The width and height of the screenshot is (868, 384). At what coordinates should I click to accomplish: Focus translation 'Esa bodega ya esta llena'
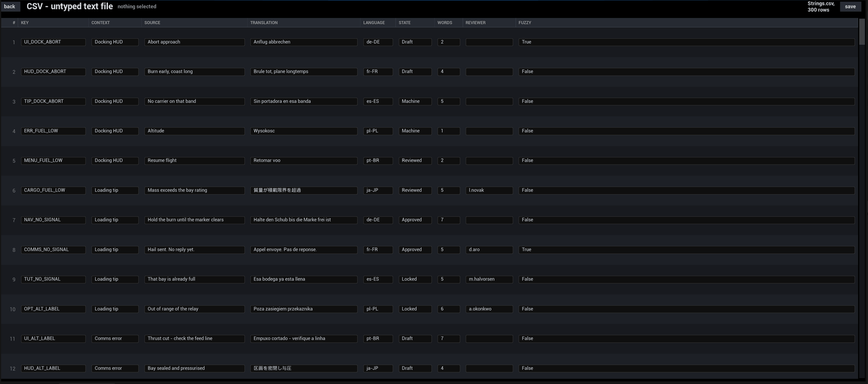[x=304, y=279]
